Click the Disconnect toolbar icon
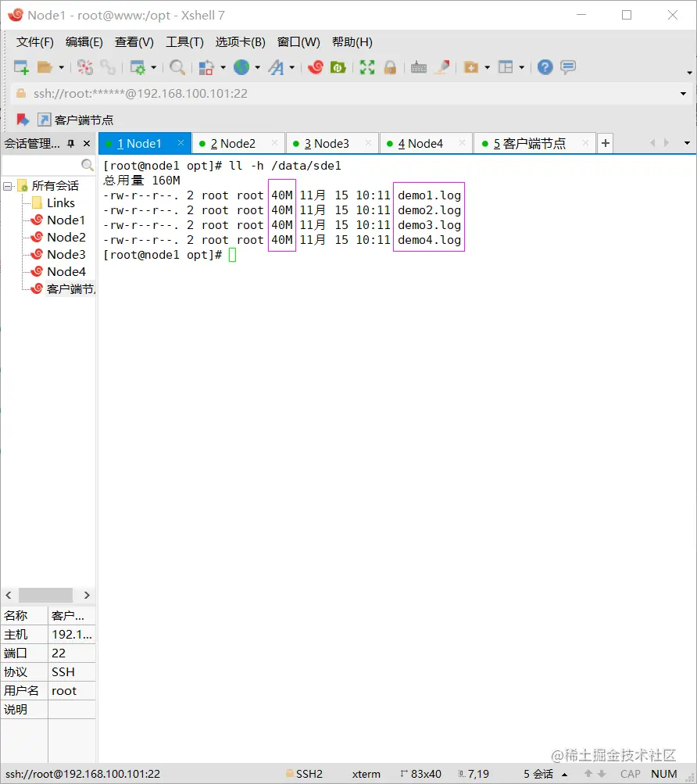This screenshot has height=784, width=697. click(85, 67)
